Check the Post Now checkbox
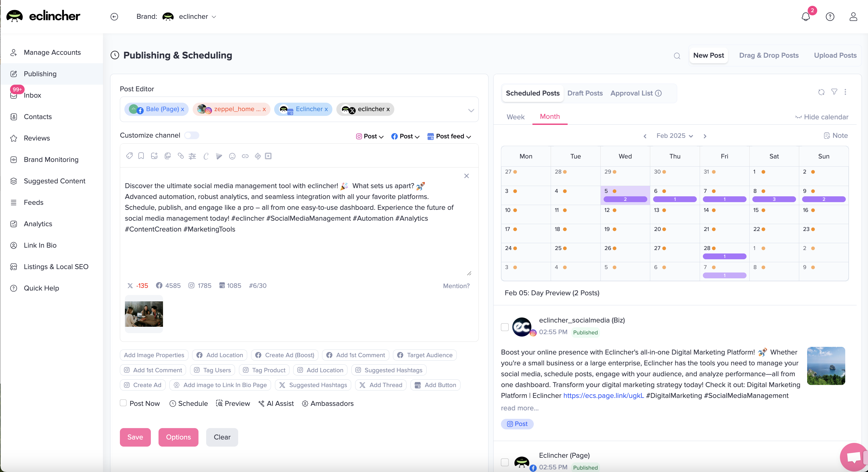 (123, 403)
